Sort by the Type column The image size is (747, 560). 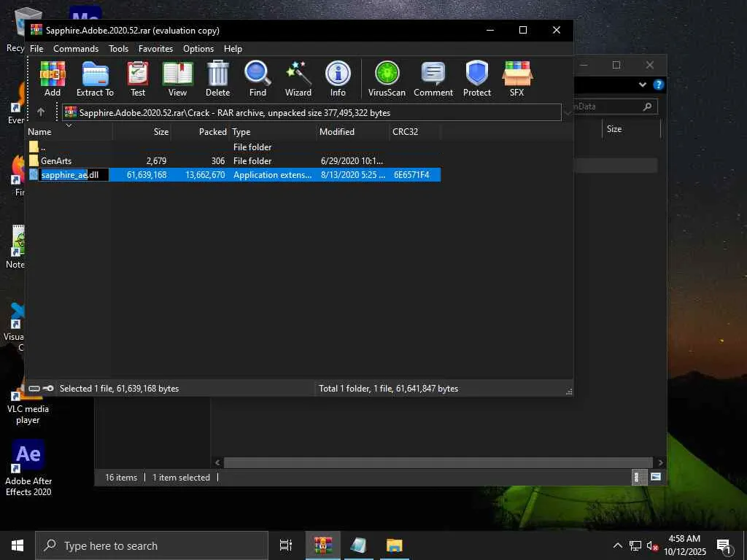(273, 132)
